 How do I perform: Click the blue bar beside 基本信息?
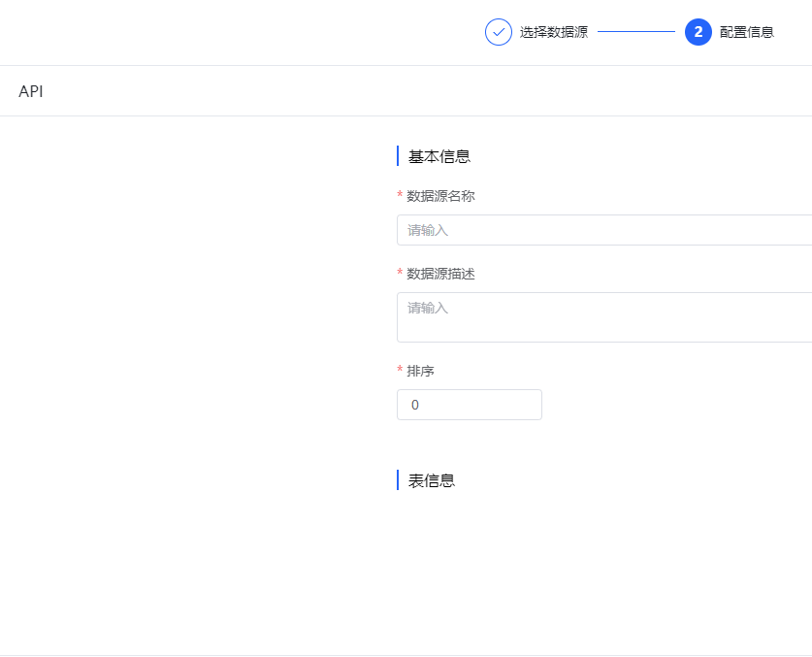pos(398,156)
